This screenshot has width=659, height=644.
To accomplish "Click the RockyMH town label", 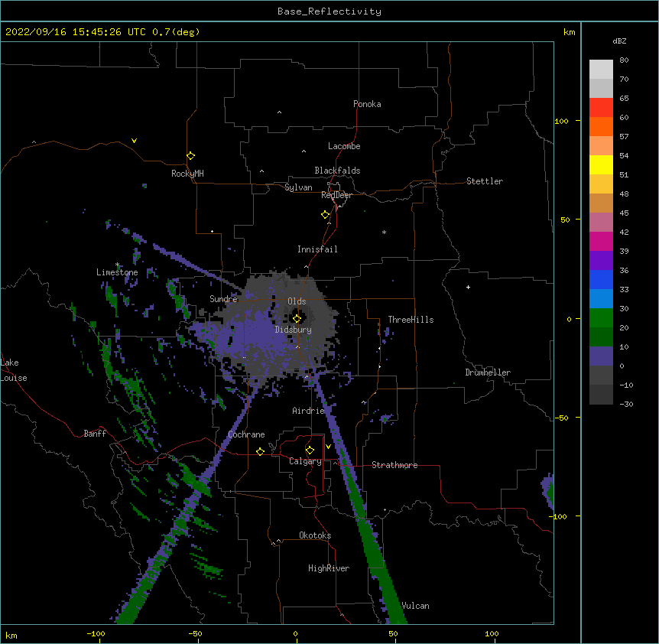I will 187,174.
